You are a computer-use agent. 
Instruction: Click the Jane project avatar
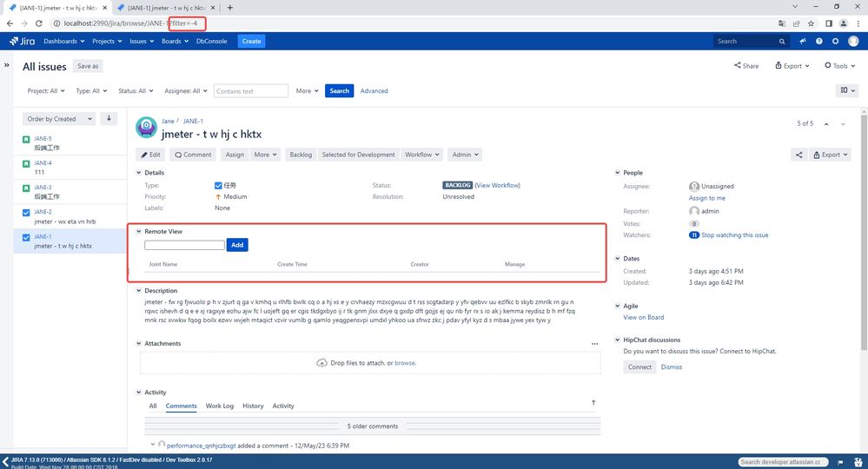pyautogui.click(x=146, y=127)
